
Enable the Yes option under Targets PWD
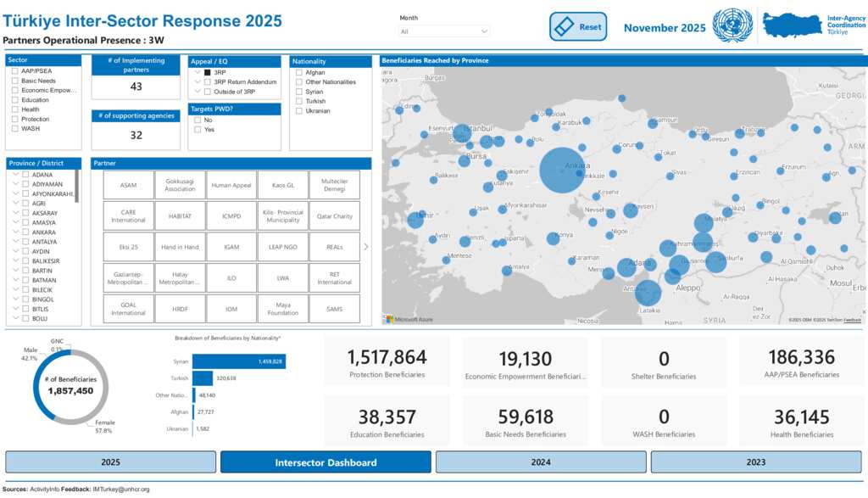click(198, 130)
